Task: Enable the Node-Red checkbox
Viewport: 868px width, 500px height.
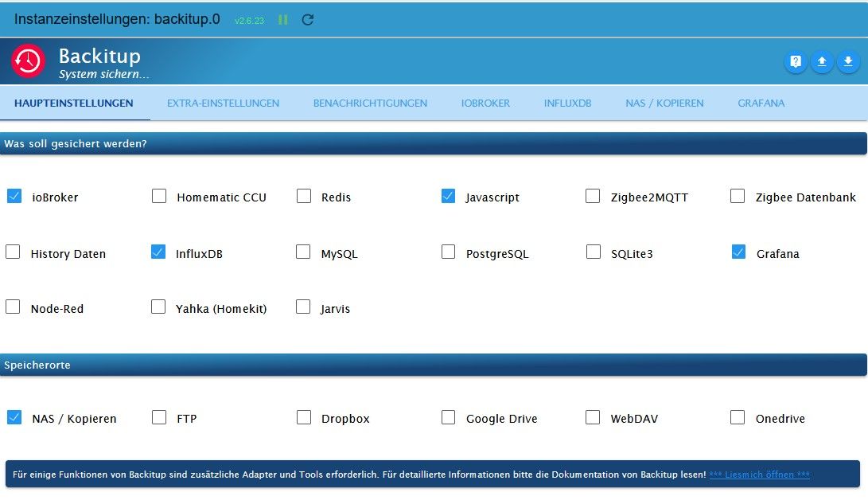Action: click(13, 307)
